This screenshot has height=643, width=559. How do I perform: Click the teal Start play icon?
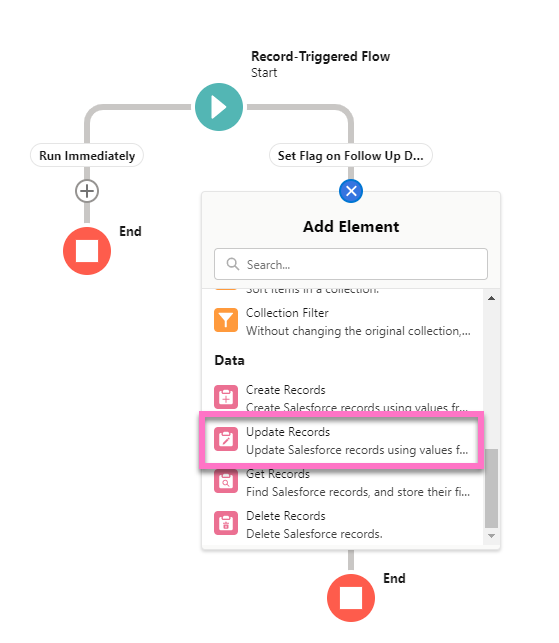[219, 107]
